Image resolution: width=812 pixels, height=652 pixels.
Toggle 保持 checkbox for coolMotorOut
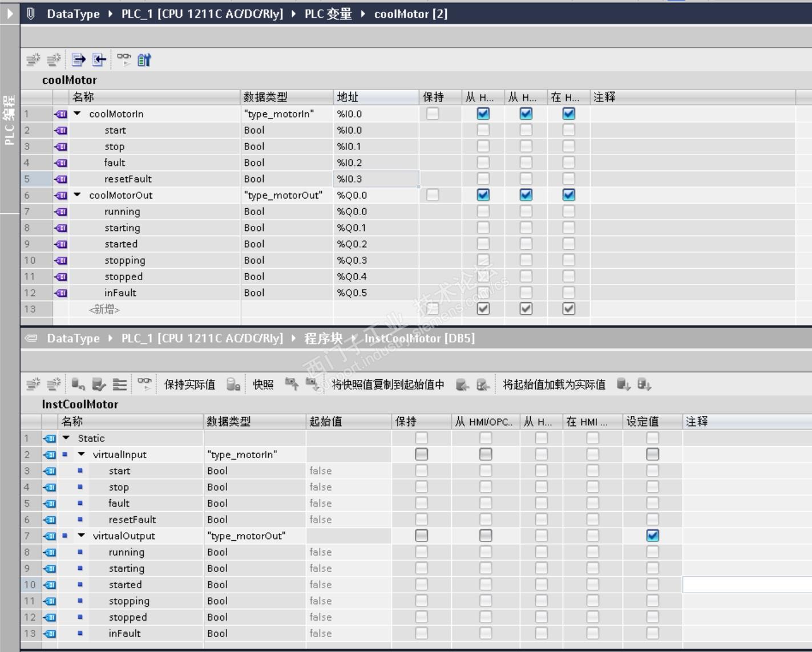433,195
